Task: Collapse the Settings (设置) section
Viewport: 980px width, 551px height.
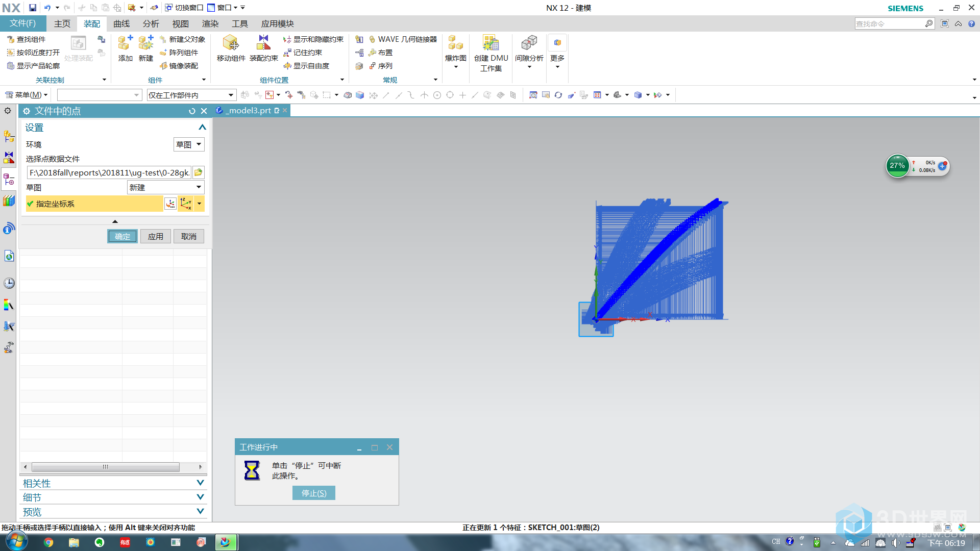Action: 202,128
